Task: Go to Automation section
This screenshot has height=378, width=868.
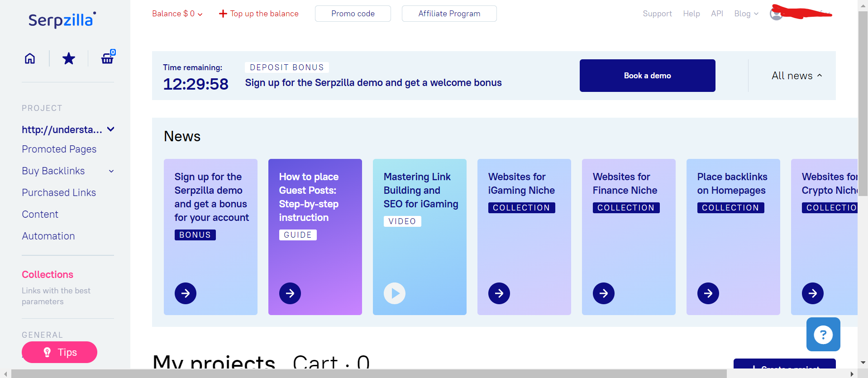Action: coord(48,236)
